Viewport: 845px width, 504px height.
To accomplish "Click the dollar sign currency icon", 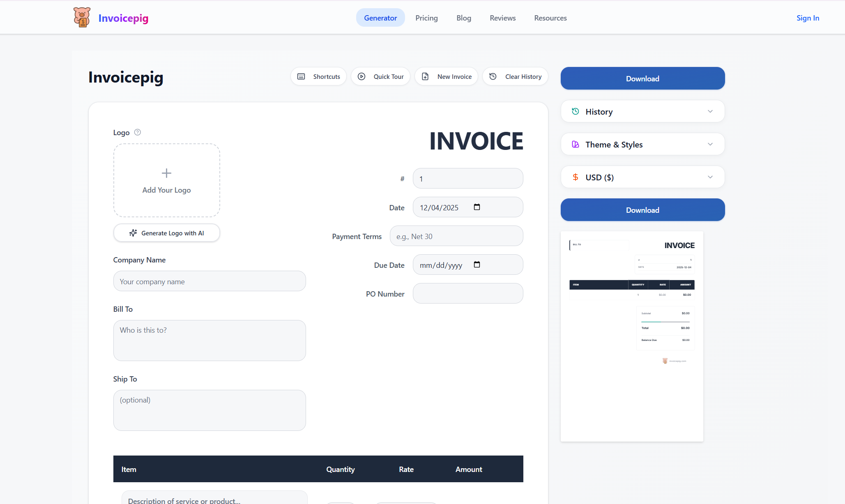I will coord(575,177).
